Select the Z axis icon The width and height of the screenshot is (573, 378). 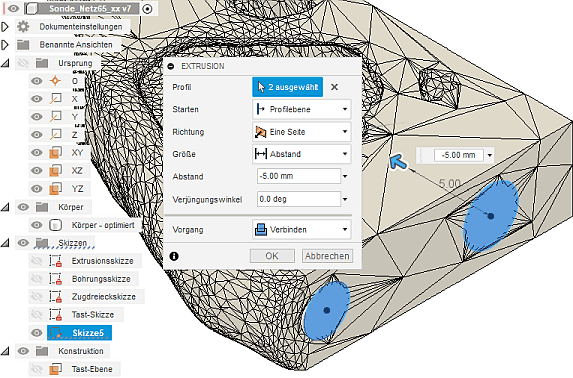pyautogui.click(x=56, y=135)
